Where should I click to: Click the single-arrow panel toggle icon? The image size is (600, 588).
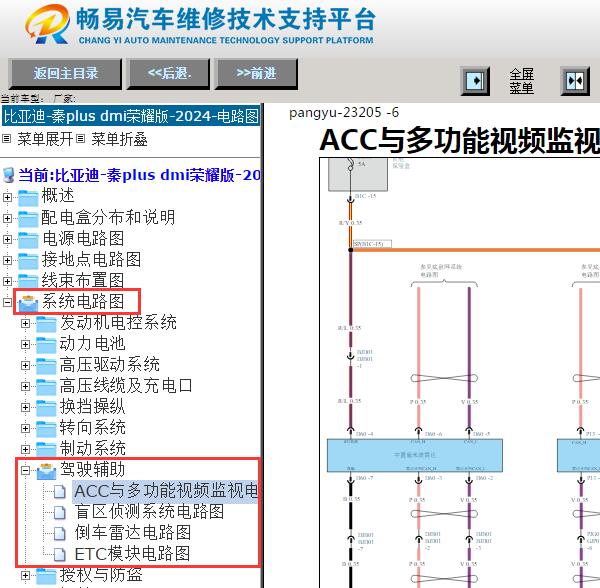(x=475, y=81)
